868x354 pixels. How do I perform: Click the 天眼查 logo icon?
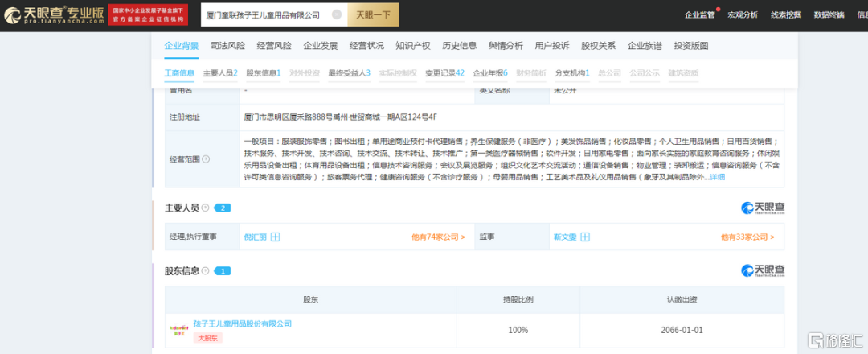click(11, 15)
